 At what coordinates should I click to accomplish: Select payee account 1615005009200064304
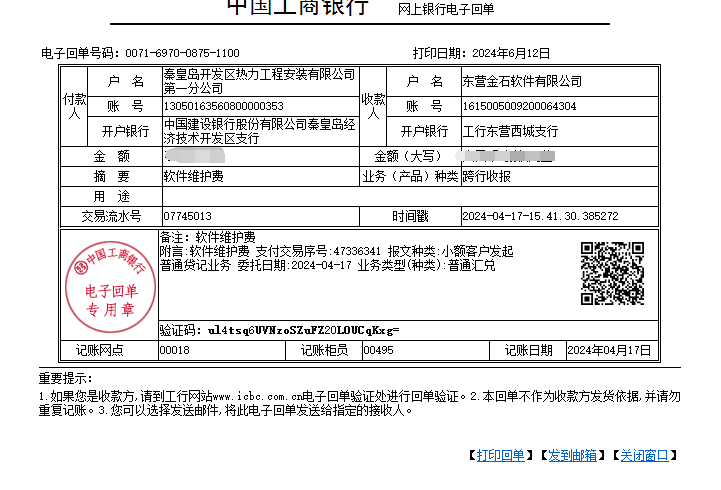[x=519, y=106]
